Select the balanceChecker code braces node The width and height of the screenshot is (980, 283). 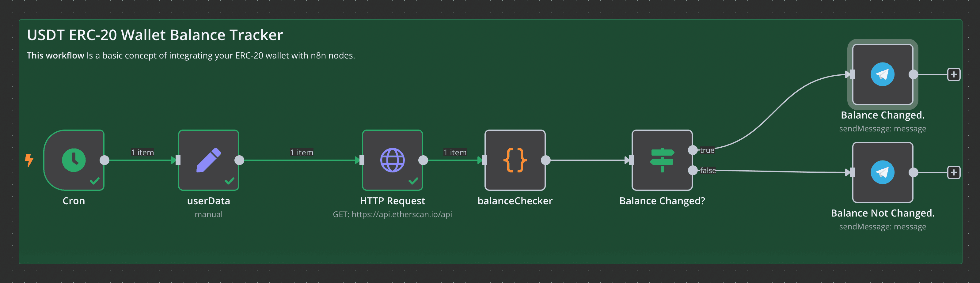coord(515,160)
